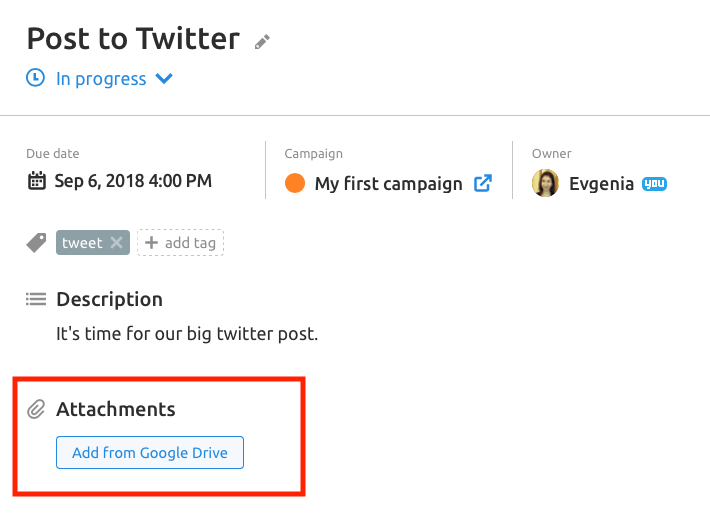
Task: Click the tag icon
Action: (36, 243)
